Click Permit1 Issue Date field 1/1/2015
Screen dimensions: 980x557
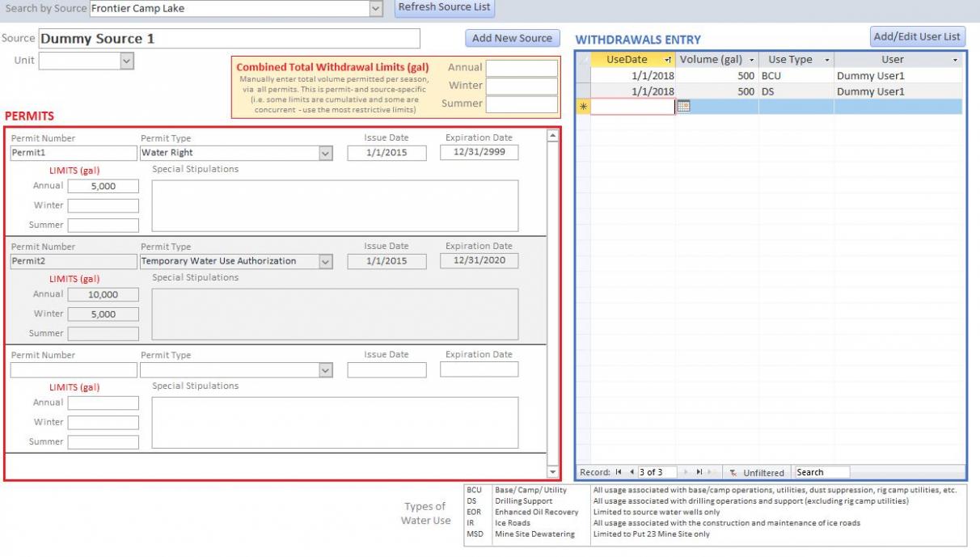point(387,153)
